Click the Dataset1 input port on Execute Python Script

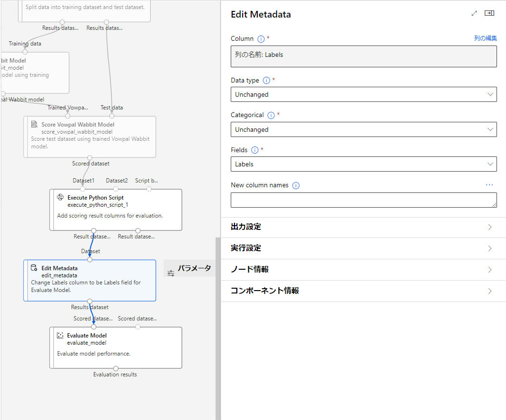[x=83, y=189]
